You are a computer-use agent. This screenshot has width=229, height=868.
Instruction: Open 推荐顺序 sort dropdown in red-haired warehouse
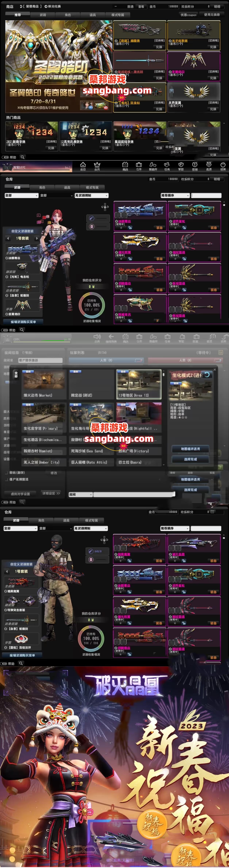(x=175, y=195)
